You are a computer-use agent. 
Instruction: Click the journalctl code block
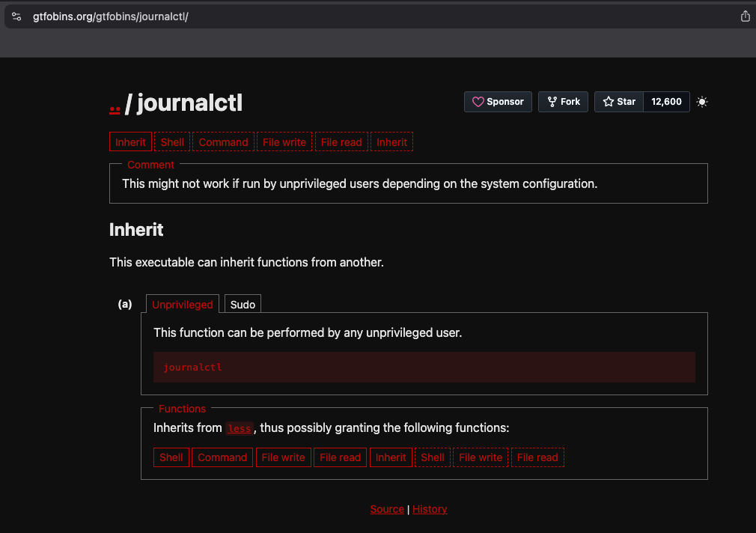tap(424, 368)
